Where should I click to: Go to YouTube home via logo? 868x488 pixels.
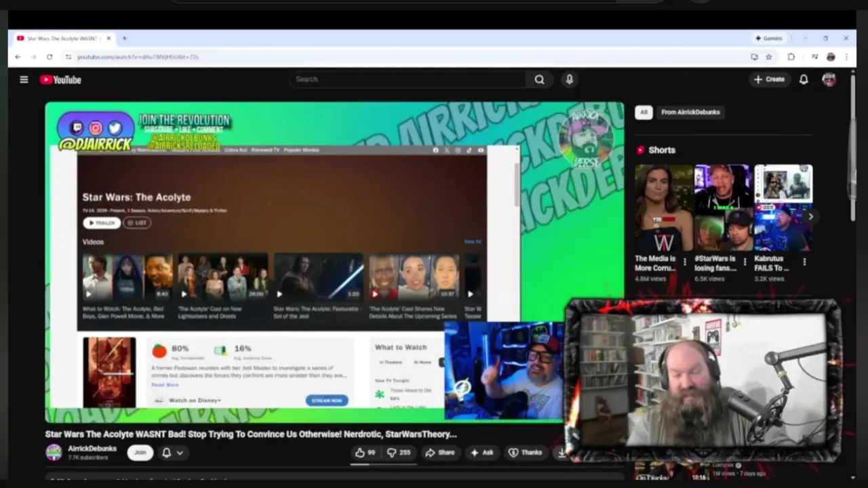60,79
